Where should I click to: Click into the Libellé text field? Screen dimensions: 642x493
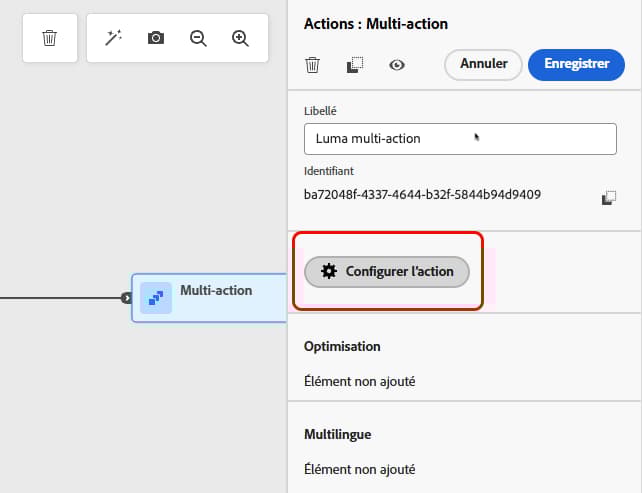460,139
